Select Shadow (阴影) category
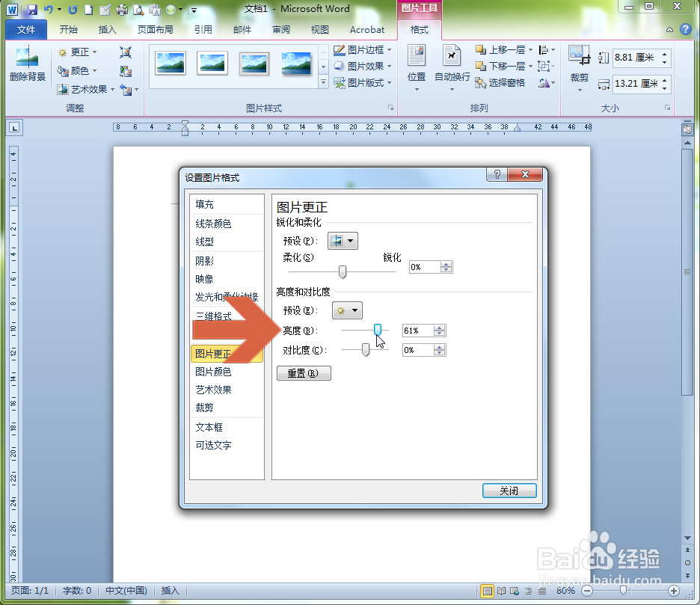The width and height of the screenshot is (700, 605). [204, 261]
